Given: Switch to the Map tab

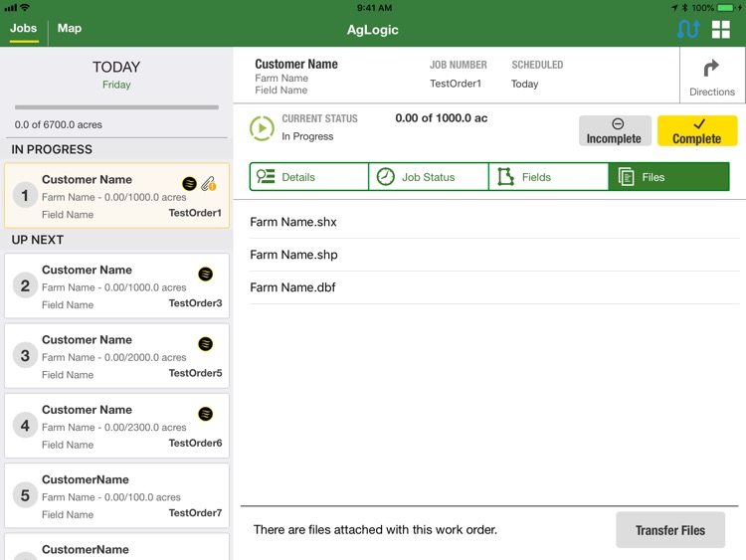Looking at the screenshot, I should [x=70, y=28].
